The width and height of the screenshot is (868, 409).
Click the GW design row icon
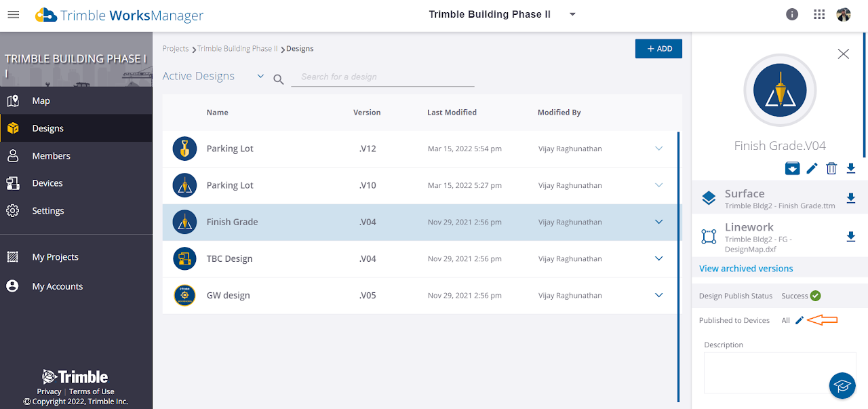pos(184,295)
